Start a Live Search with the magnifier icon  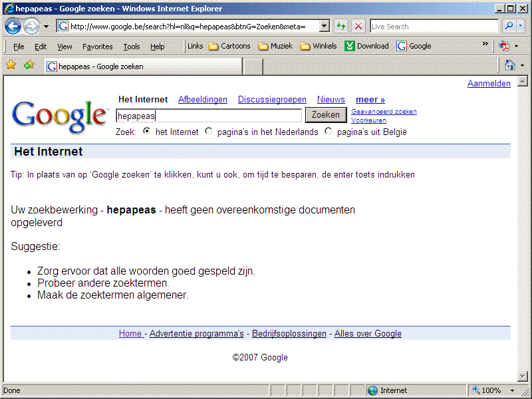point(509,26)
